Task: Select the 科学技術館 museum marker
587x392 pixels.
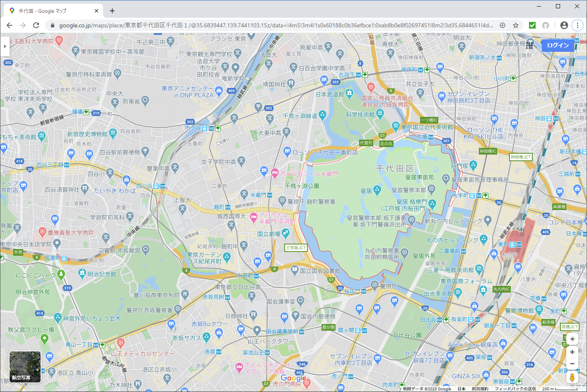Action: click(380, 114)
